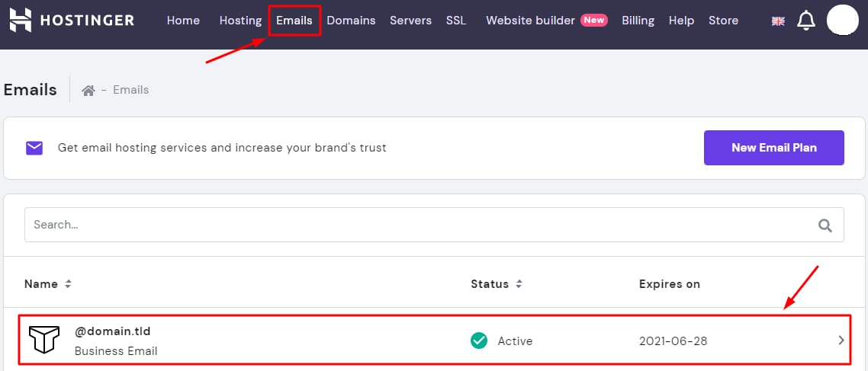
Task: Click the Business Email mailbox icon
Action: pos(43,341)
